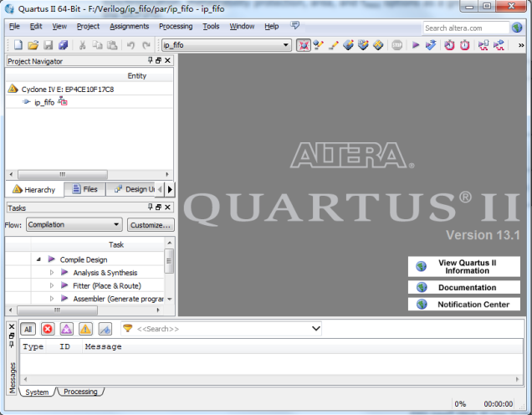Viewport: 532px width, 415px height.
Task: Open the Project menu
Action: click(x=88, y=26)
